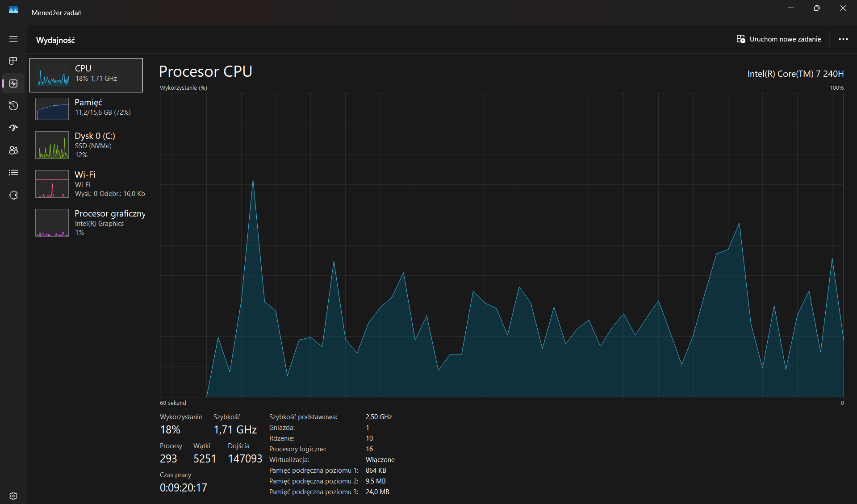Open the App history icon

(13, 106)
